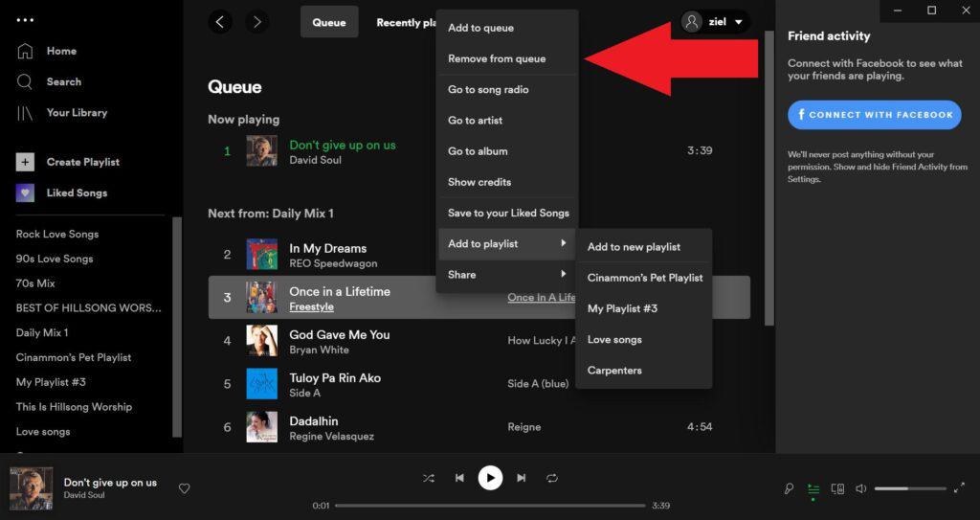
Task: Open 90s Love Songs playlist
Action: pyautogui.click(x=55, y=259)
